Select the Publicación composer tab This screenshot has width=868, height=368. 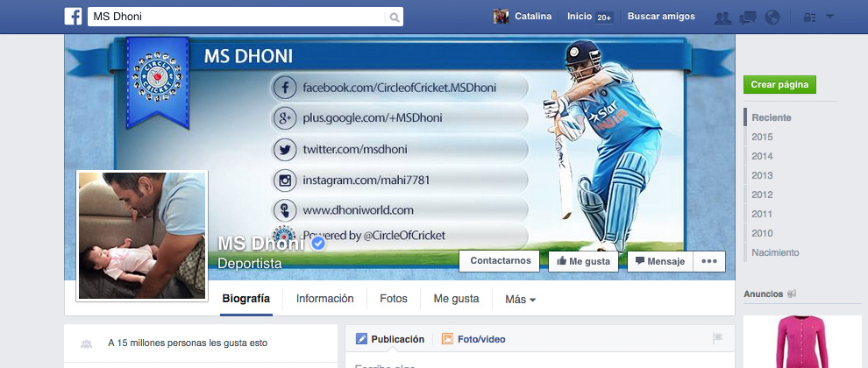tap(389, 339)
